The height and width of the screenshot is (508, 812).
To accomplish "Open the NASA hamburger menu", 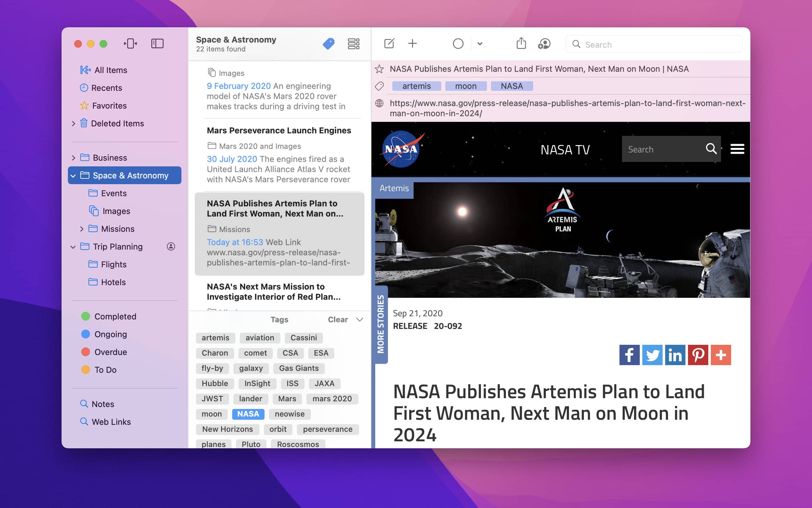I will click(737, 149).
